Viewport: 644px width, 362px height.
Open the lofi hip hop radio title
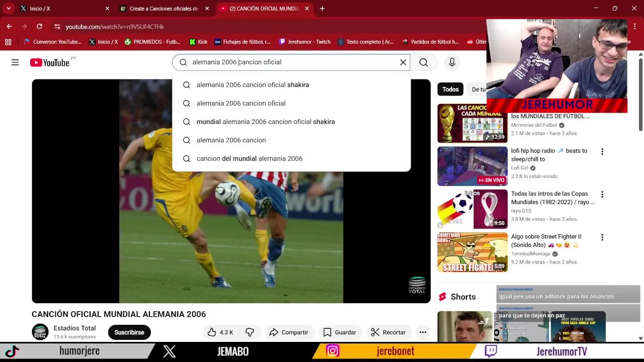pos(549,155)
